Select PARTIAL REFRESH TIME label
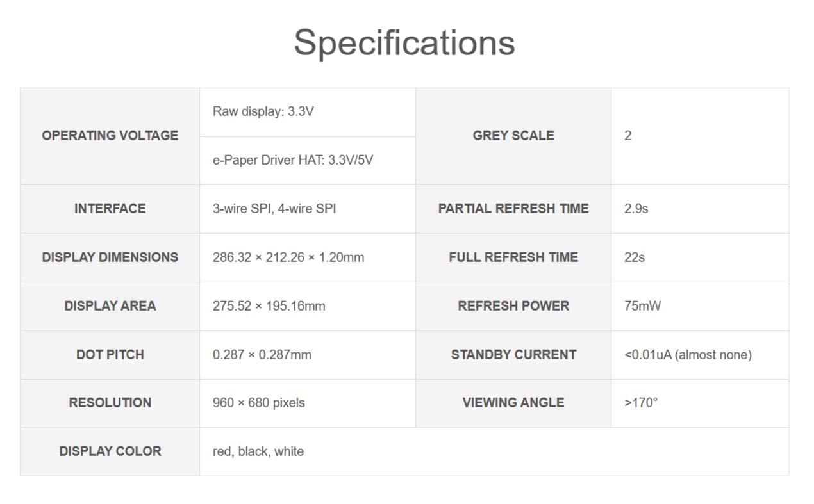Image resolution: width=814 pixels, height=504 pixels. 513,209
